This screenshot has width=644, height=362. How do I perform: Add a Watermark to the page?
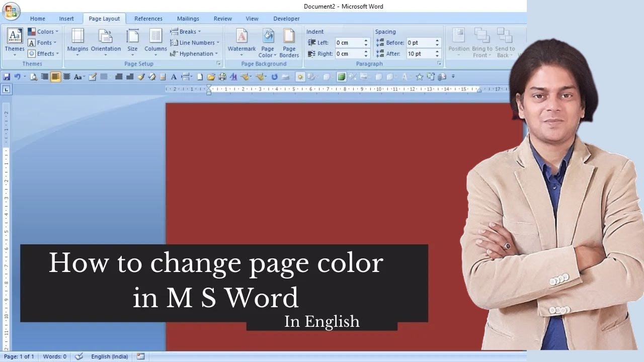242,42
